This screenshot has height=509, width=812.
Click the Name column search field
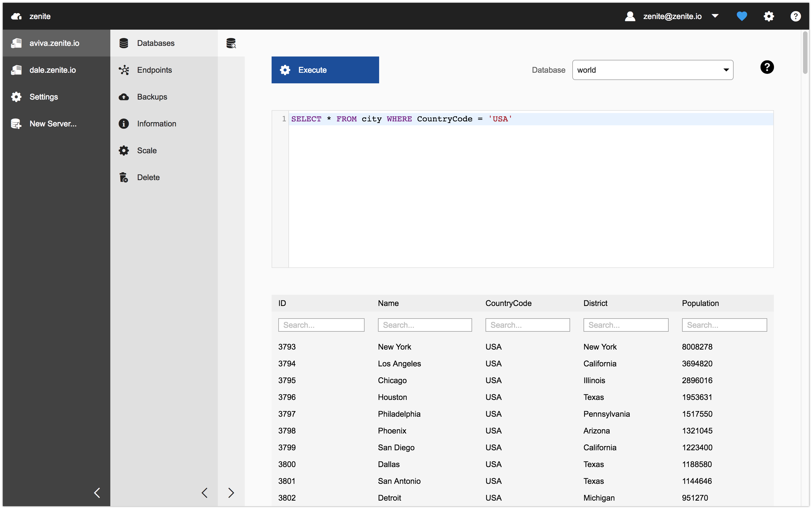click(x=424, y=325)
